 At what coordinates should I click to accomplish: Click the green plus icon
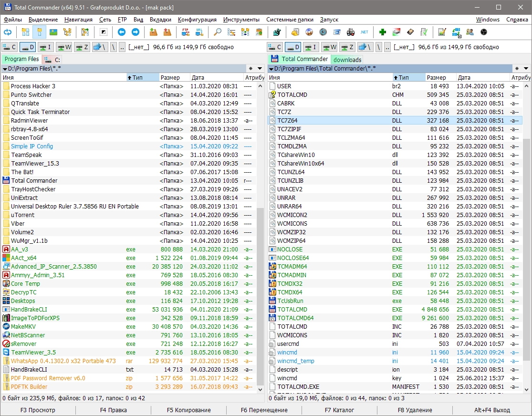383,32
